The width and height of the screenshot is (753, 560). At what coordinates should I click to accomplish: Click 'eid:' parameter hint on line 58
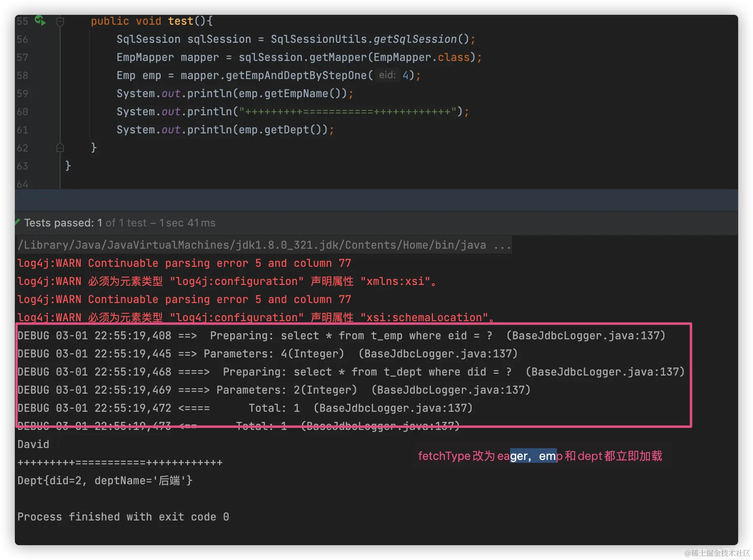387,75
